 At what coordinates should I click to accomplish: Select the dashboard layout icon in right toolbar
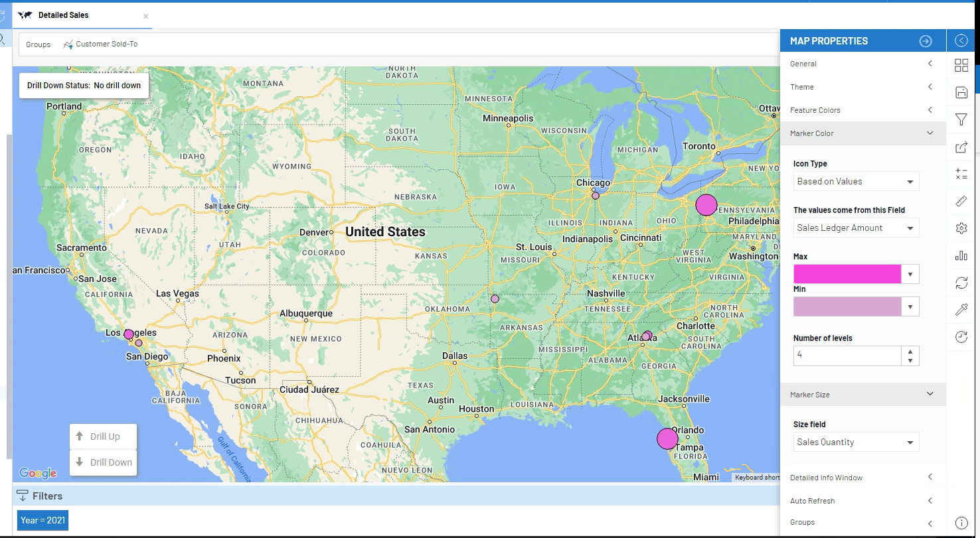coord(961,65)
